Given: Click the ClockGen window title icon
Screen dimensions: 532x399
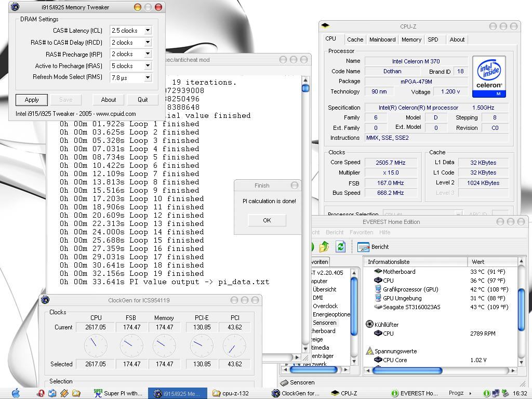Looking at the screenshot, I should (45, 300).
